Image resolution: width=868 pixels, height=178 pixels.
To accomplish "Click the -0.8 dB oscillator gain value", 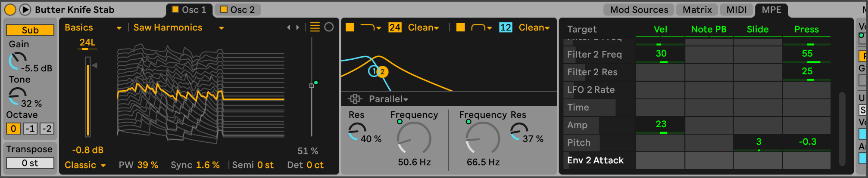I will 87,150.
